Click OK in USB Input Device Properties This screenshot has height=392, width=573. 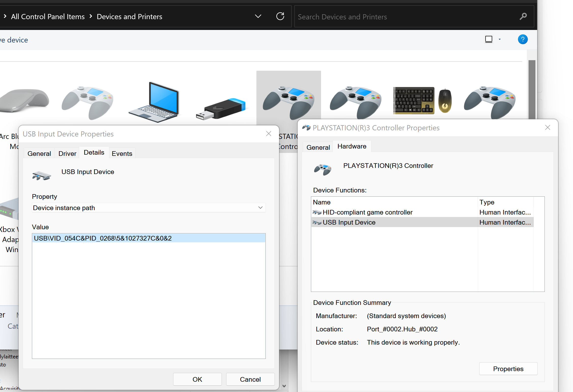click(x=197, y=379)
